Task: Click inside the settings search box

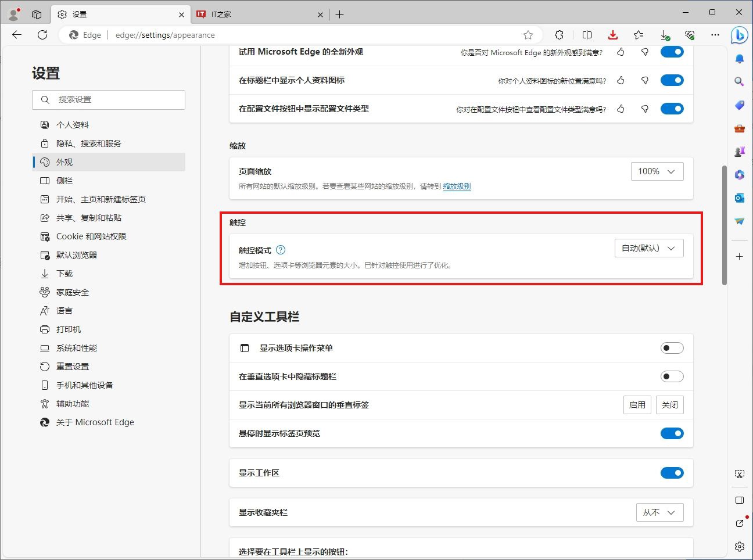Action: (x=109, y=99)
